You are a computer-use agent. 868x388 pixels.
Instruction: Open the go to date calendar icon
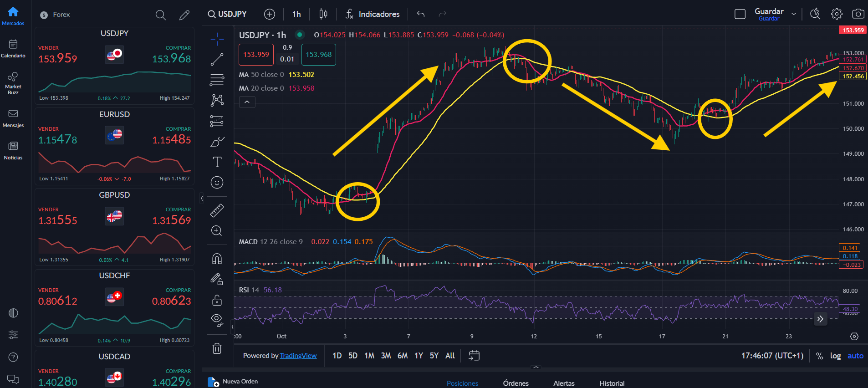(x=474, y=356)
